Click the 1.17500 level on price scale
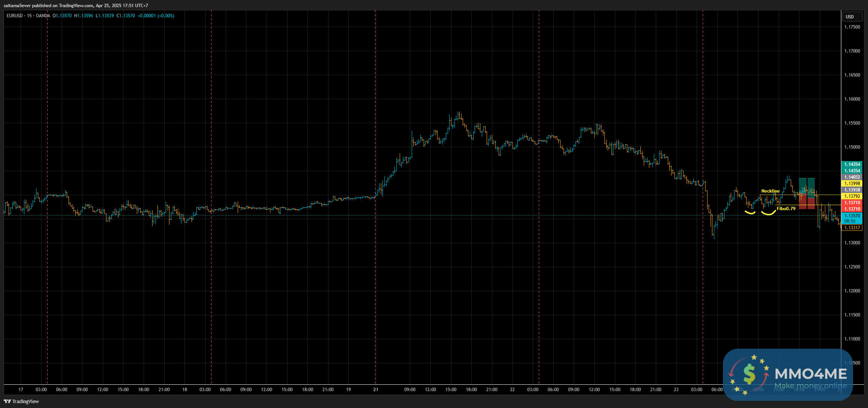 tap(852, 27)
